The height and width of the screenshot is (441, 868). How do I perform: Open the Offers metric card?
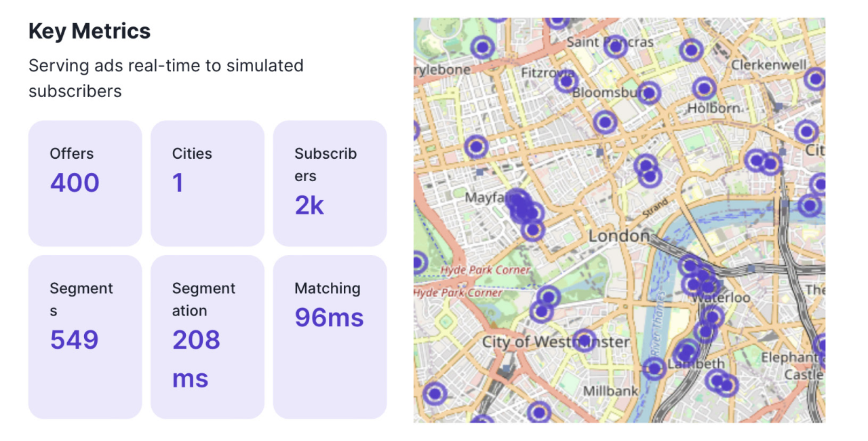click(85, 183)
